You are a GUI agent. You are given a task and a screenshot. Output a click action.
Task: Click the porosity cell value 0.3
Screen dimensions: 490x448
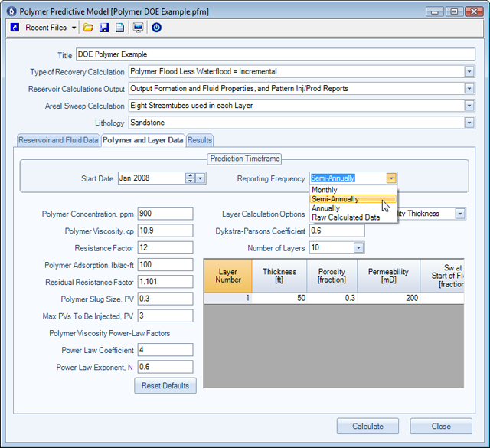pyautogui.click(x=332, y=298)
